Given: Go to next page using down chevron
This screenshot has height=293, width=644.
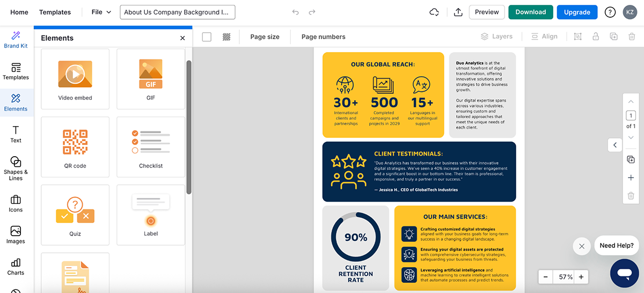Looking at the screenshot, I should [631, 138].
